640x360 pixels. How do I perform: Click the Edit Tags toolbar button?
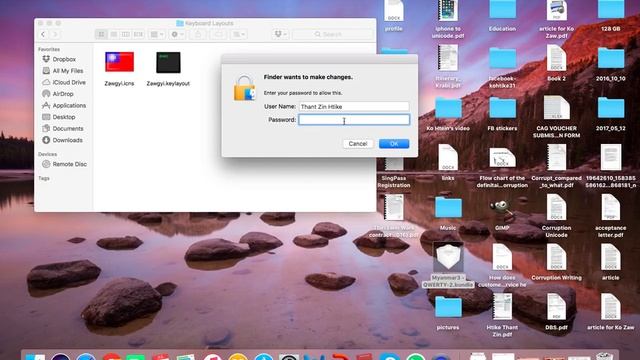(x=218, y=34)
